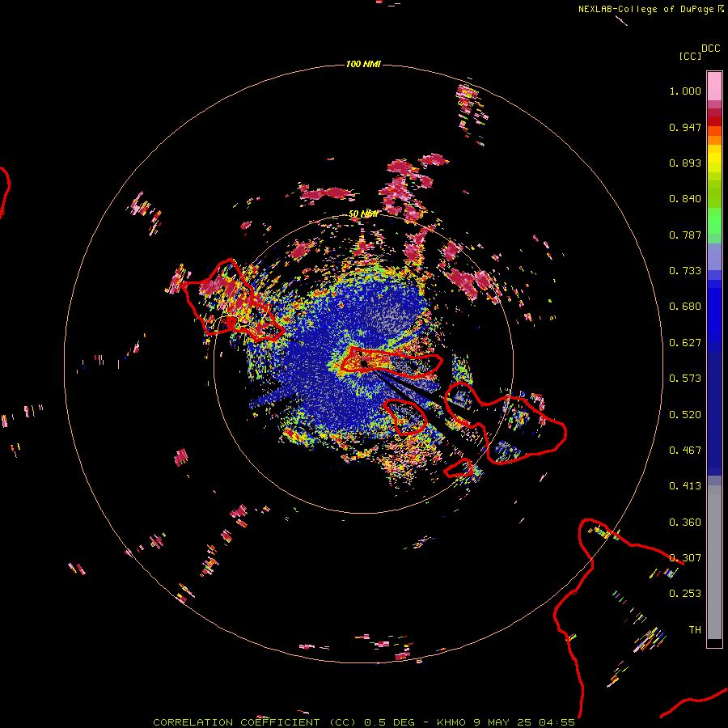Click the 0.627 scale value
Screen dimensions: 728x728
point(685,343)
